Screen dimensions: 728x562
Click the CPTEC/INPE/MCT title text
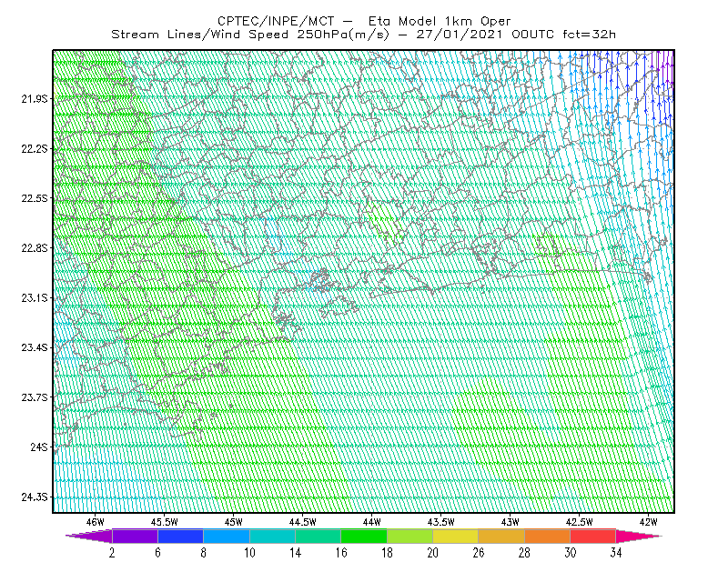(x=276, y=21)
